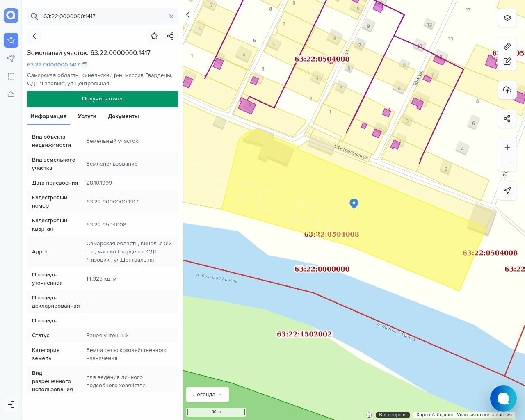Copy the cadastral number 63:22:0000000:1417
525x420 pixels.
pos(84,65)
